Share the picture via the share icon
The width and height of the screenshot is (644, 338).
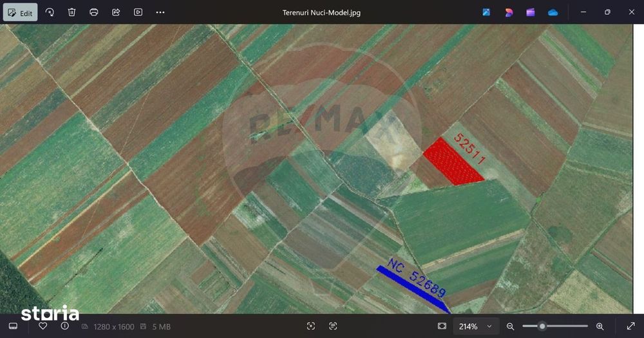coord(116,12)
